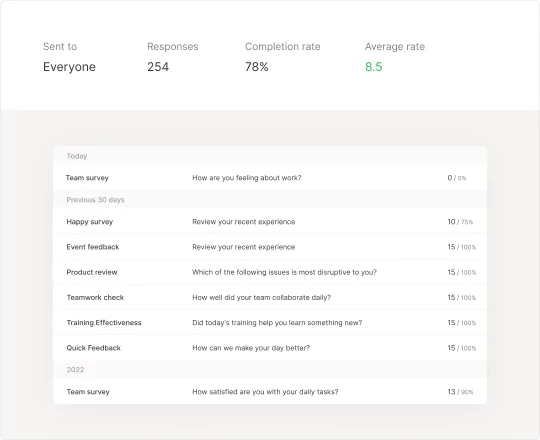Click the 'Completion rate' label
The width and height of the screenshot is (540, 440).
pyautogui.click(x=283, y=46)
